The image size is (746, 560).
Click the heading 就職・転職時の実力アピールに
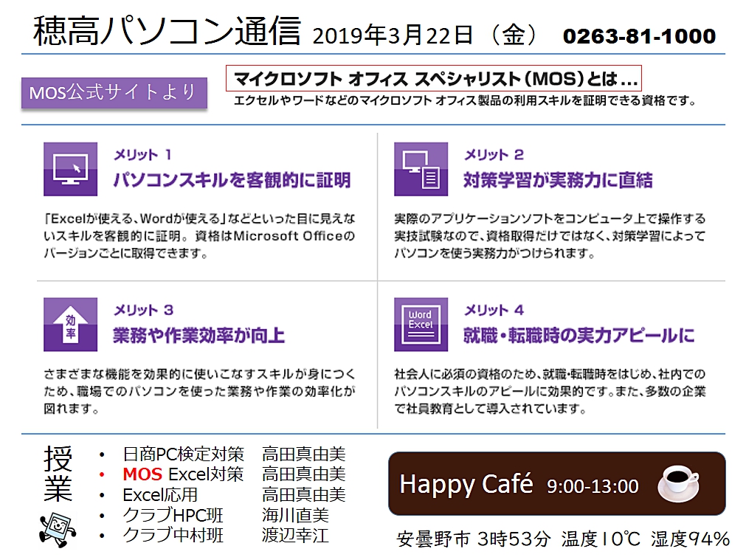579,336
